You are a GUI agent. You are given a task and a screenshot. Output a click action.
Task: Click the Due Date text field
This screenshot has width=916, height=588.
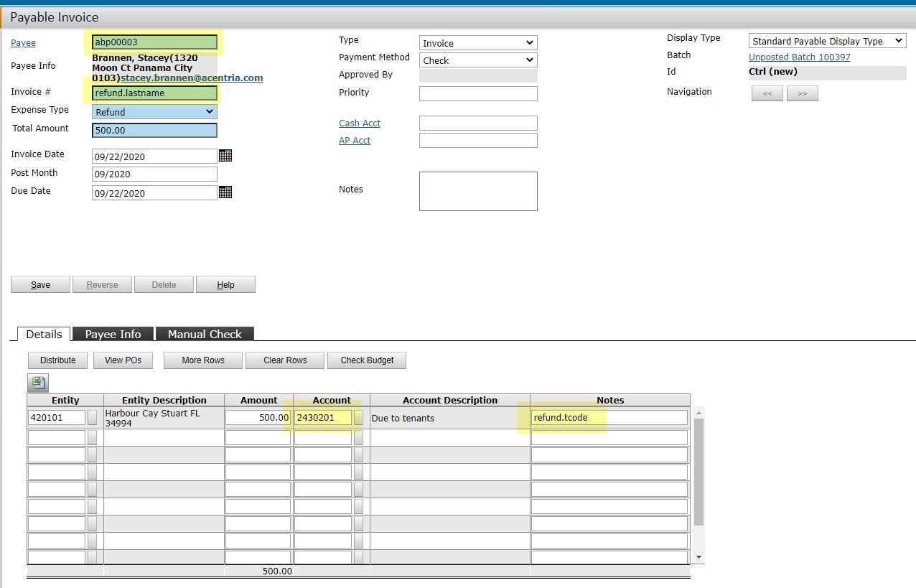click(x=154, y=192)
